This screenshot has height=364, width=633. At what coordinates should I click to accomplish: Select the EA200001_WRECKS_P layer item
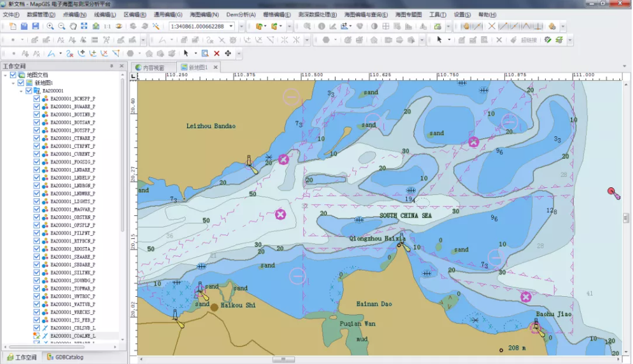(x=73, y=312)
